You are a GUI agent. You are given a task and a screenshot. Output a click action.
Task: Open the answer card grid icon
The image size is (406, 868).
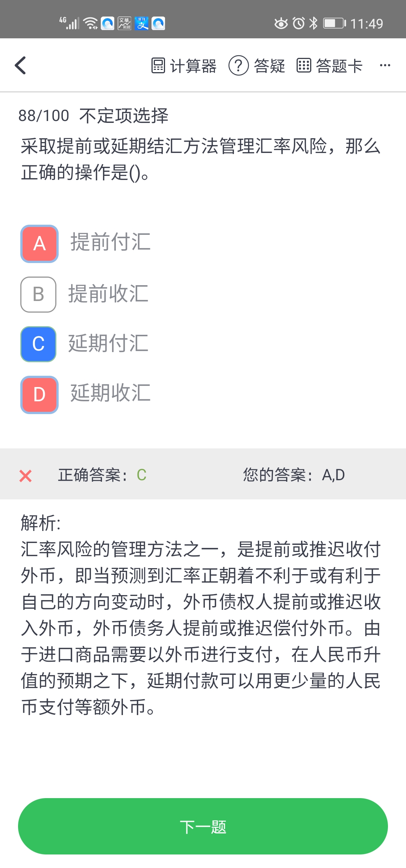coord(303,65)
